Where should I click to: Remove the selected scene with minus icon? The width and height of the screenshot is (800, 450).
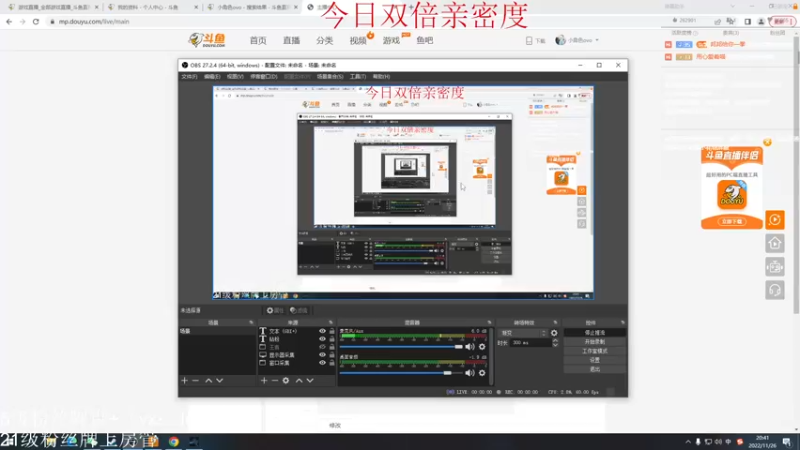(x=195, y=381)
